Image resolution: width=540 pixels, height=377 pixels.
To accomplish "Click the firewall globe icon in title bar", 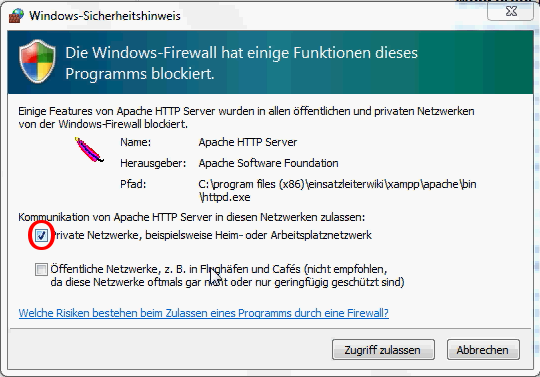I will click(x=16, y=15).
